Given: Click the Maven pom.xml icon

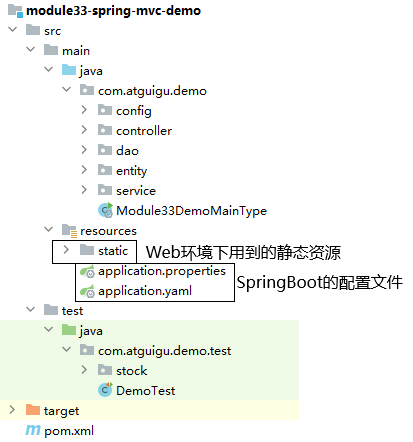Looking at the screenshot, I should [33, 430].
